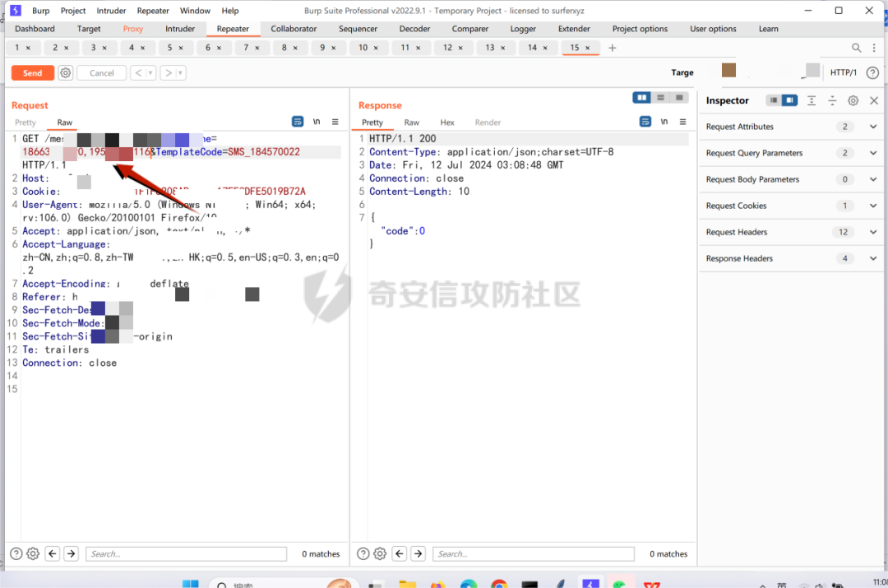The image size is (888, 588).
Task: Close Repeater tab 15
Action: [x=588, y=49]
